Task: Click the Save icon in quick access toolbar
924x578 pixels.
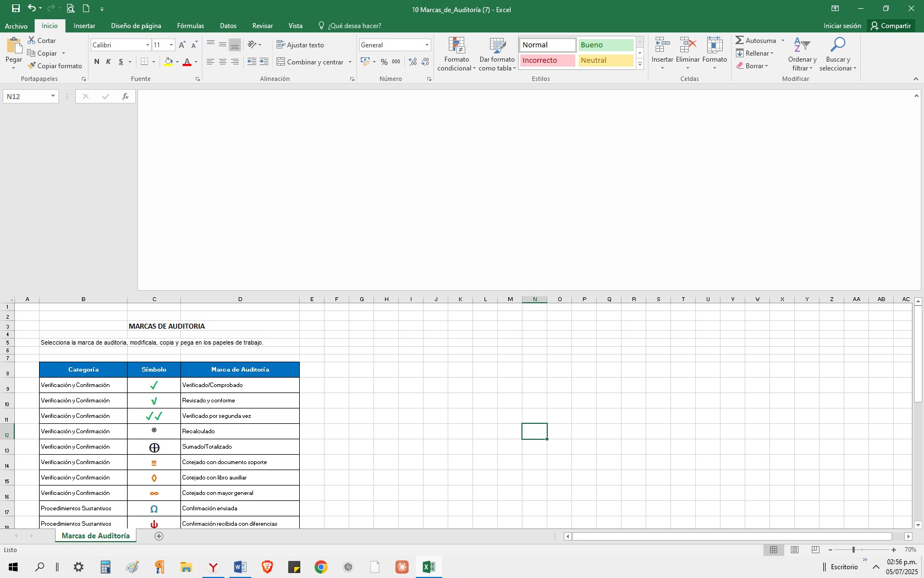Action: [15, 8]
